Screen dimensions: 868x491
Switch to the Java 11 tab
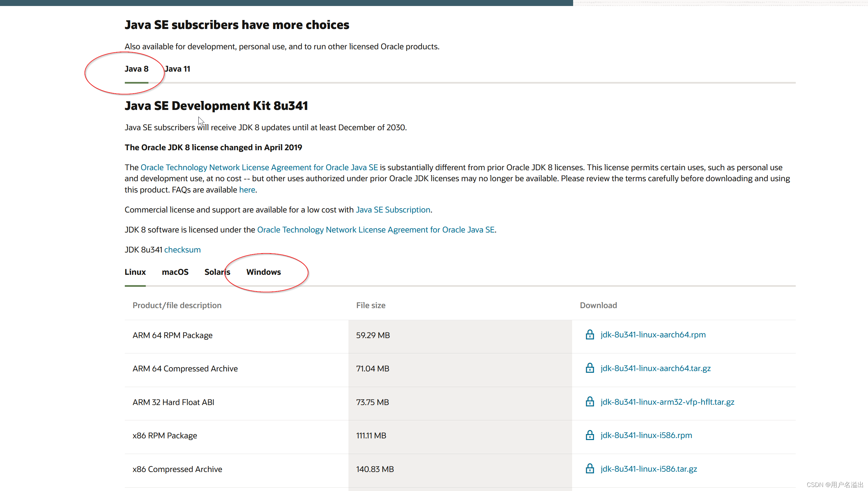pos(178,69)
